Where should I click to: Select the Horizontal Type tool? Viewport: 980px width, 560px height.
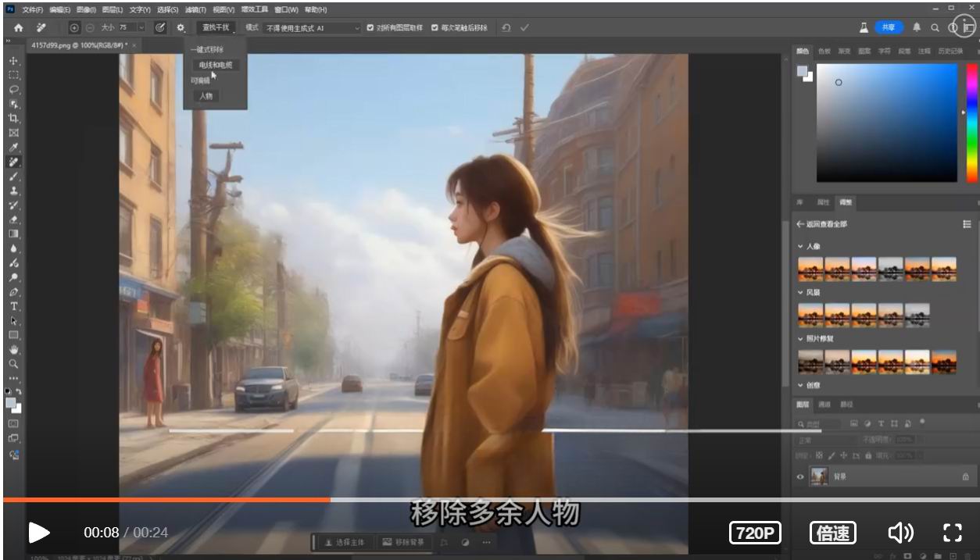tap(13, 306)
